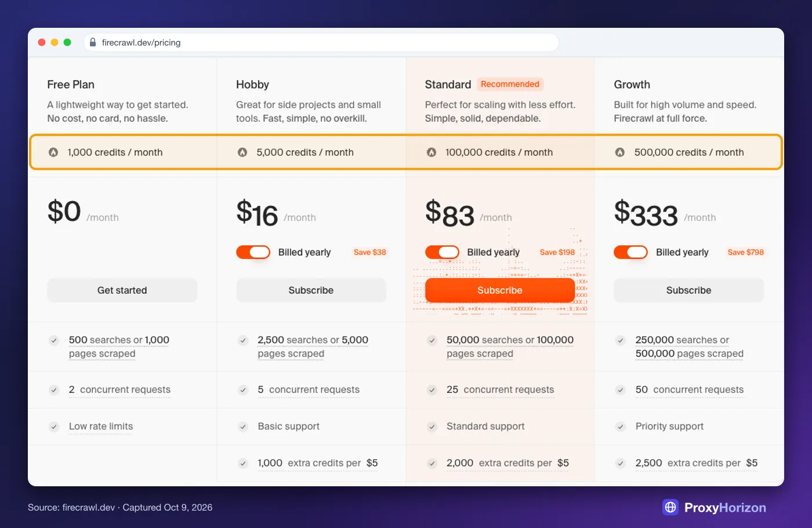Click check icon beside 2 concurrent requests

54,390
